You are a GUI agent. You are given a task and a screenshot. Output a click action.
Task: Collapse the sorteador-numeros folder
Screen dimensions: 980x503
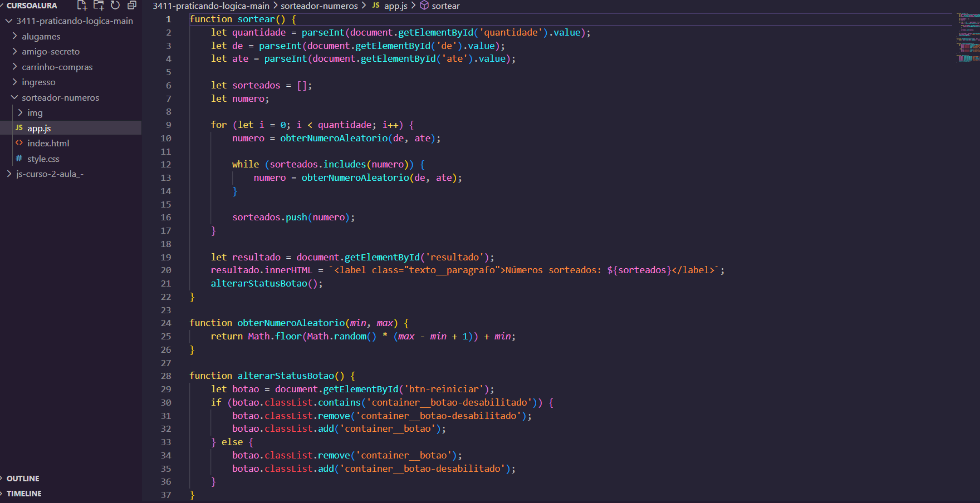click(14, 97)
